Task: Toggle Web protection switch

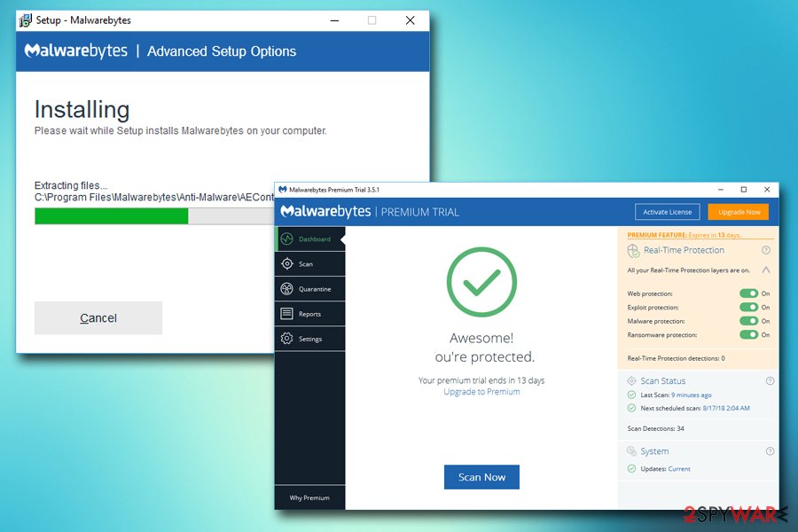Action: (748, 293)
